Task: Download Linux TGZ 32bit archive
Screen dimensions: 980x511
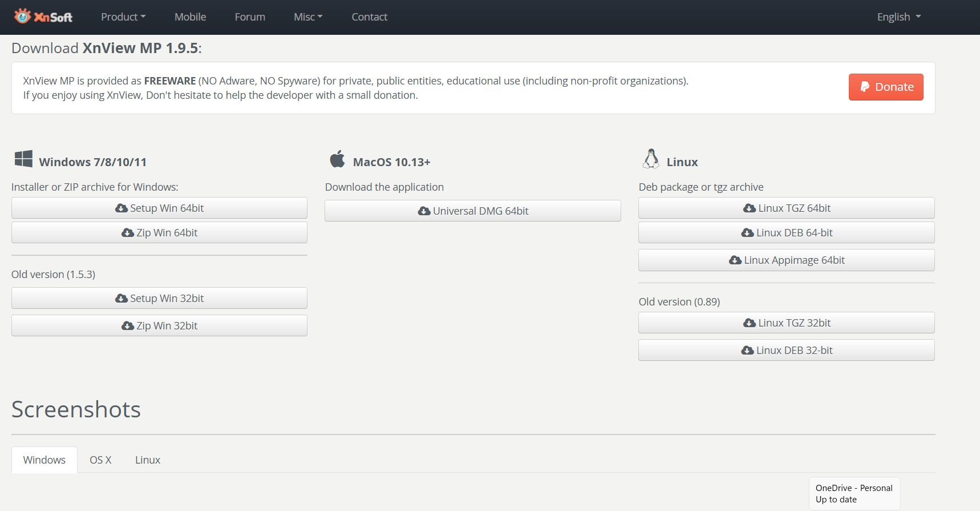Action: coord(786,323)
